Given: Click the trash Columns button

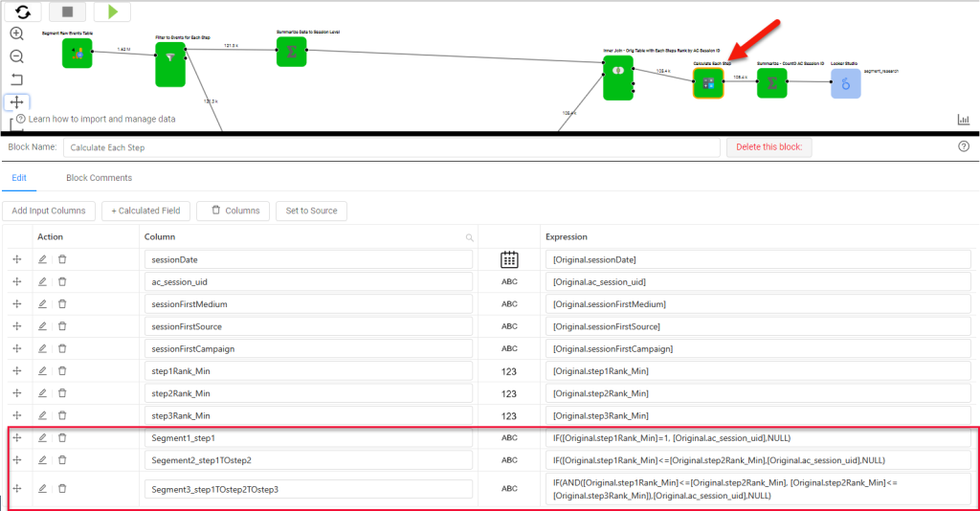Looking at the screenshot, I should pos(234,211).
